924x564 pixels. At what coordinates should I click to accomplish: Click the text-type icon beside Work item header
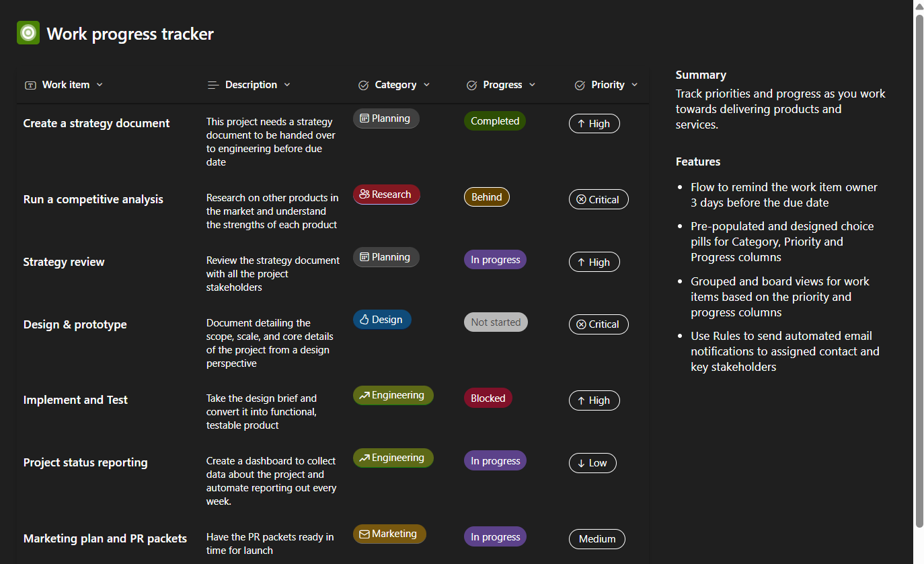point(30,85)
